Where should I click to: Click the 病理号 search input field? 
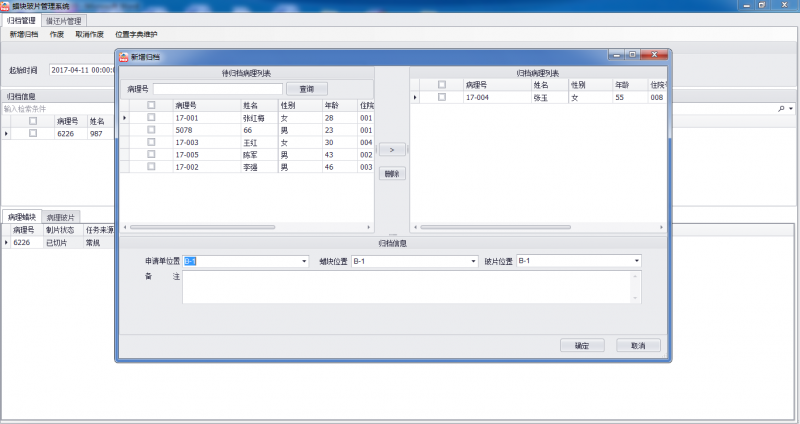pos(217,89)
